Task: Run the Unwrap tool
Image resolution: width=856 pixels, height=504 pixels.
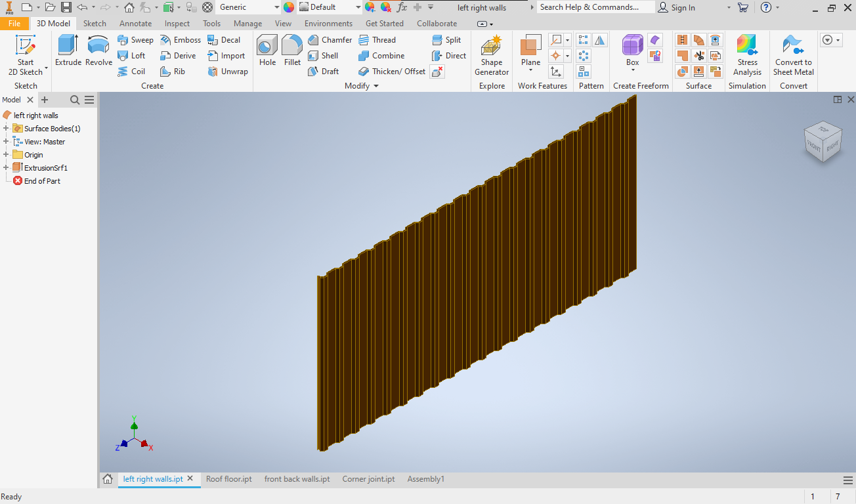Action: coord(228,72)
